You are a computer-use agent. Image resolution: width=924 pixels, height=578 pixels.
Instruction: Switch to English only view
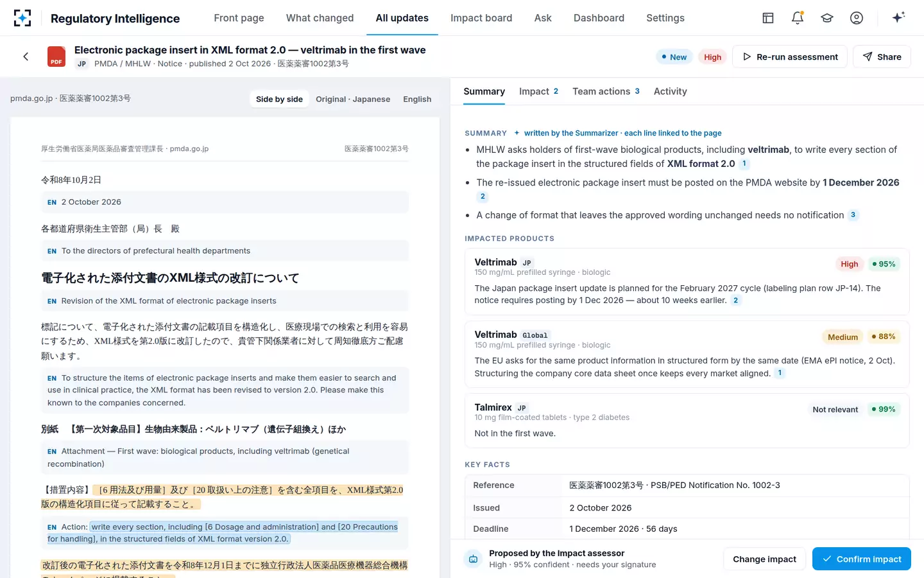click(417, 99)
